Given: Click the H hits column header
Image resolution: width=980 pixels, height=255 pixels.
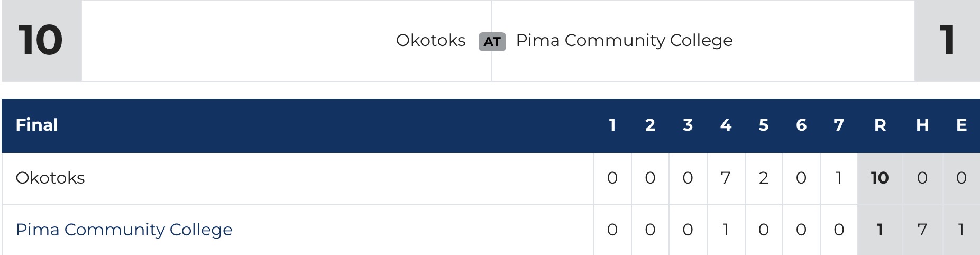Looking at the screenshot, I should pyautogui.click(x=922, y=125).
